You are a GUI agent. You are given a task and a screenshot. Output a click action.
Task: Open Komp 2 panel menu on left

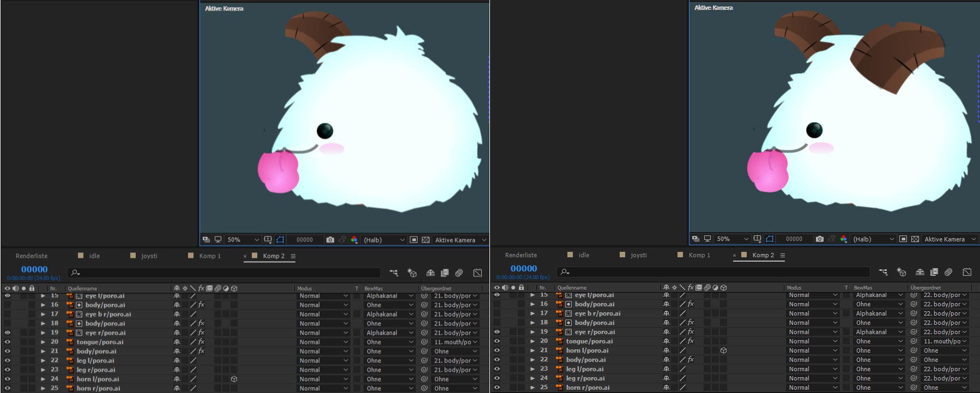click(293, 256)
